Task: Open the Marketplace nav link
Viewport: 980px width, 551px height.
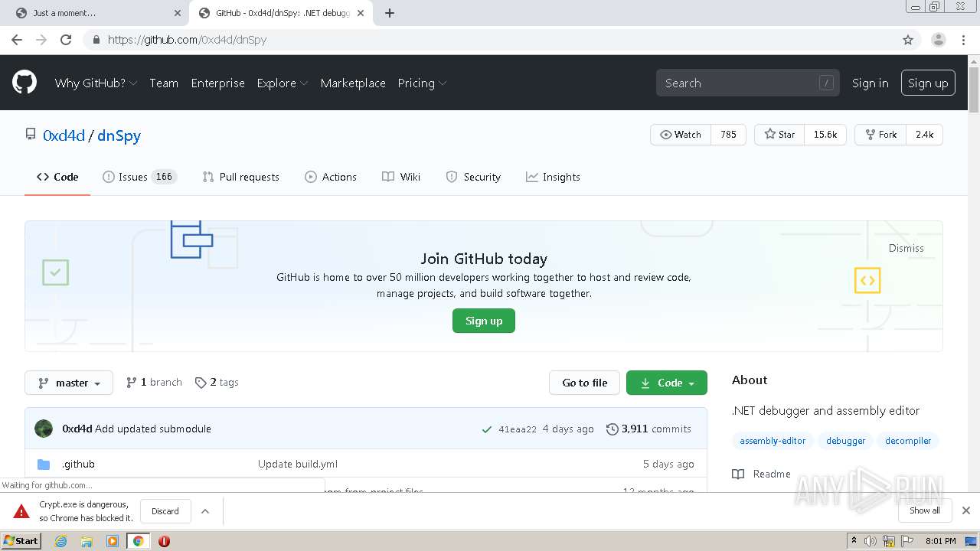Action: (x=353, y=83)
